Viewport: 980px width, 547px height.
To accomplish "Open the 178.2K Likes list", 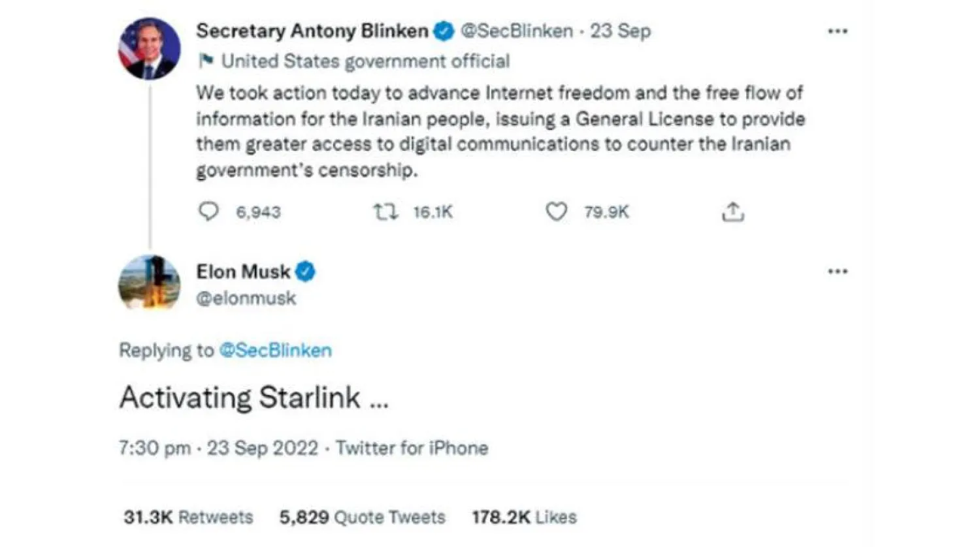I will [523, 516].
